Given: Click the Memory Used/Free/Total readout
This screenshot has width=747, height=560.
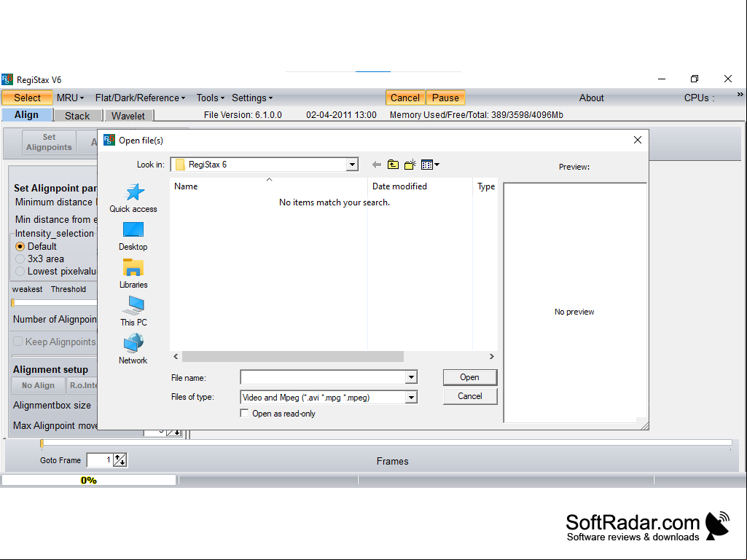Looking at the screenshot, I should (477, 115).
